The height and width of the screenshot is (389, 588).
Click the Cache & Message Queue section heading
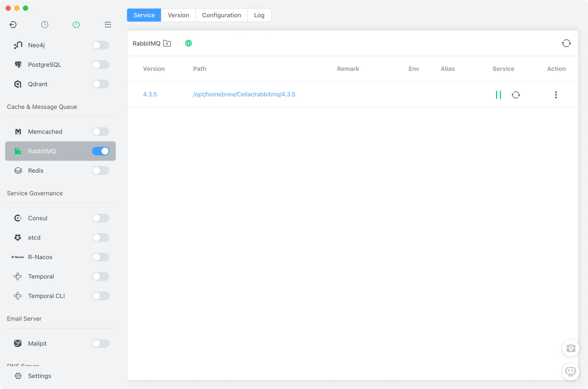(x=42, y=107)
